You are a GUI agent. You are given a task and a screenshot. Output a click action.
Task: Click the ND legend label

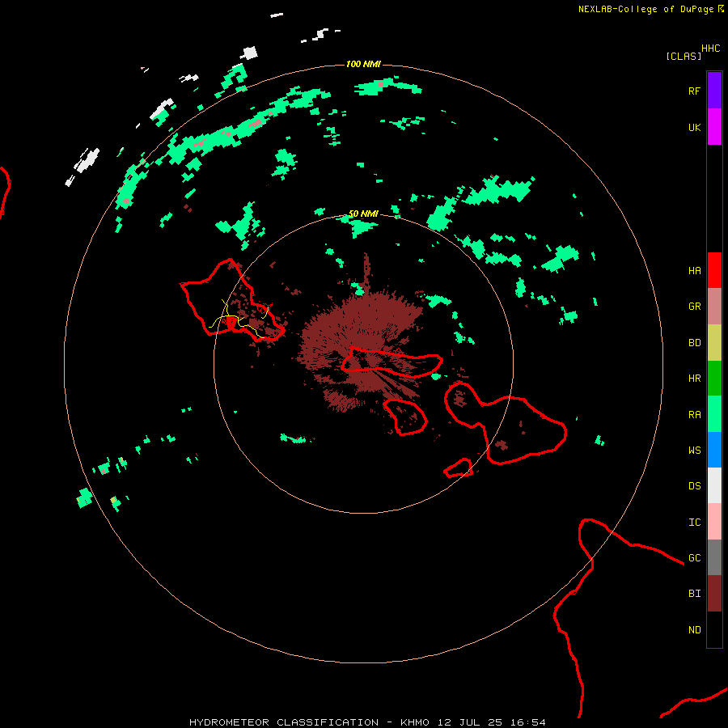point(694,630)
